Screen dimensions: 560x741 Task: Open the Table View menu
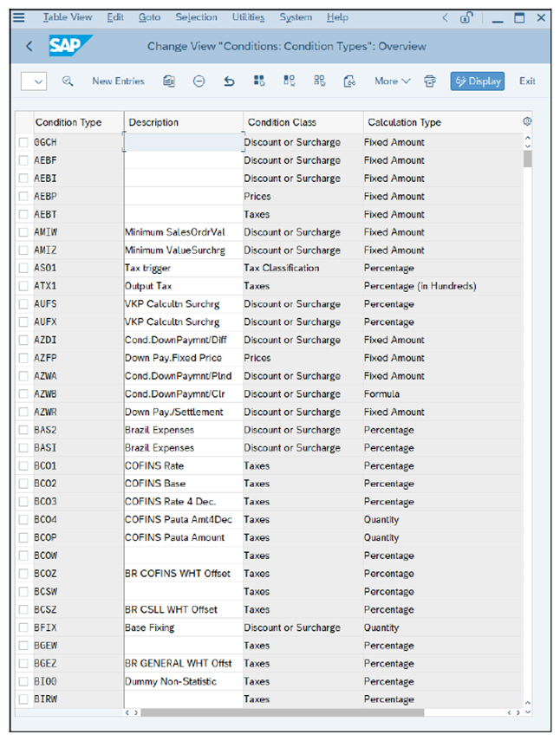point(68,17)
